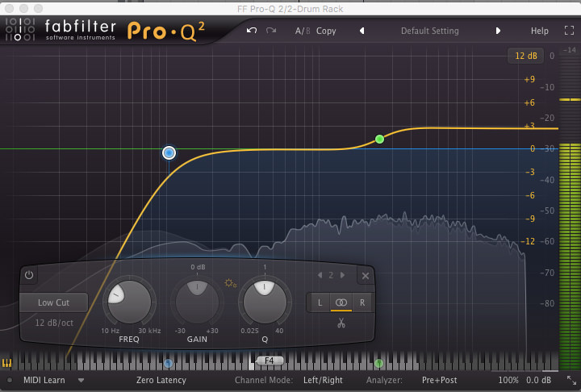Select the green high shelf band node
This screenshot has height=392, width=581.
379,140
